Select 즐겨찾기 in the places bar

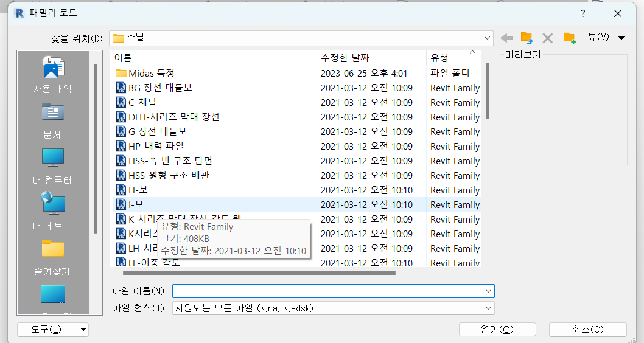click(x=52, y=258)
